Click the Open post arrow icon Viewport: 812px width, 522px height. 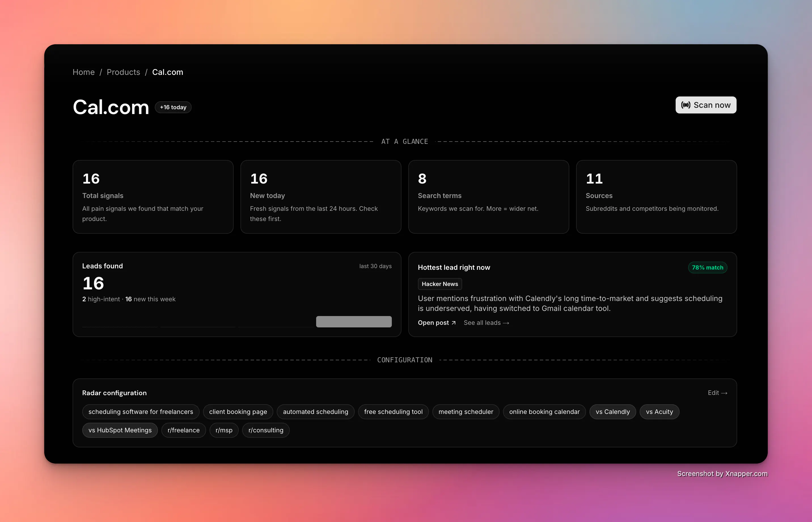point(454,323)
